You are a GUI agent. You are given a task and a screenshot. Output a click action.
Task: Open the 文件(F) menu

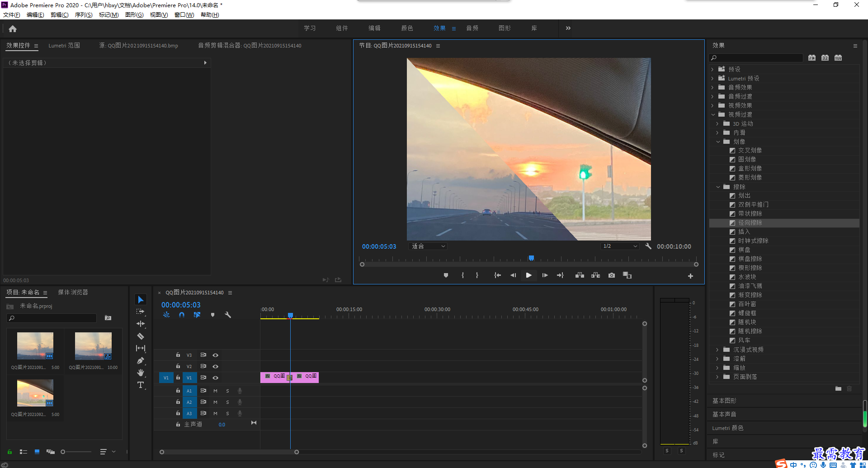[x=12, y=15]
